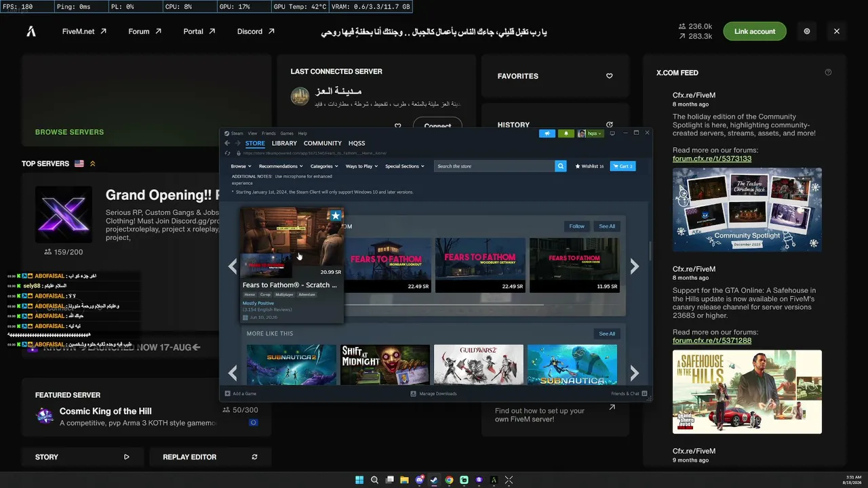This screenshot has width=868, height=488.
Task: Collapse the Top Servers region chevron
Action: 93,163
